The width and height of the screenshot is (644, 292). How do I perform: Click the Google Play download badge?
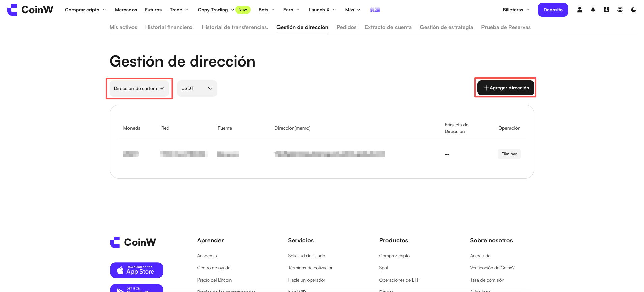[137, 288]
